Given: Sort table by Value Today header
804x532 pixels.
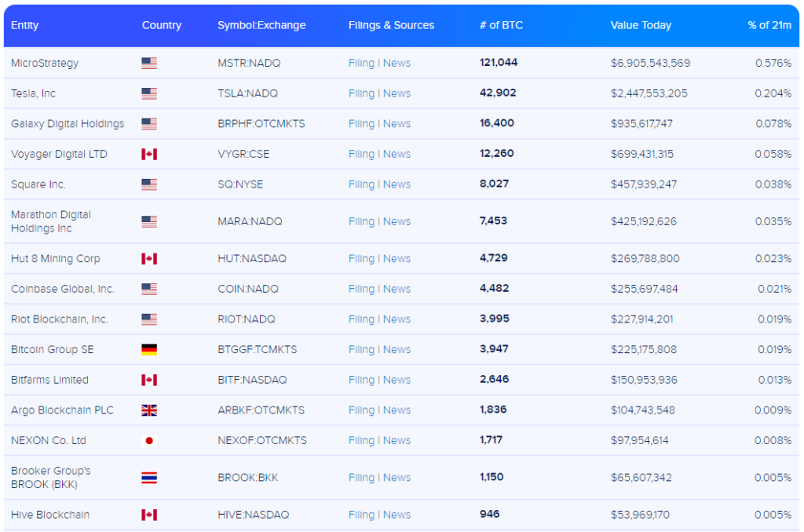Looking at the screenshot, I should point(641,25).
